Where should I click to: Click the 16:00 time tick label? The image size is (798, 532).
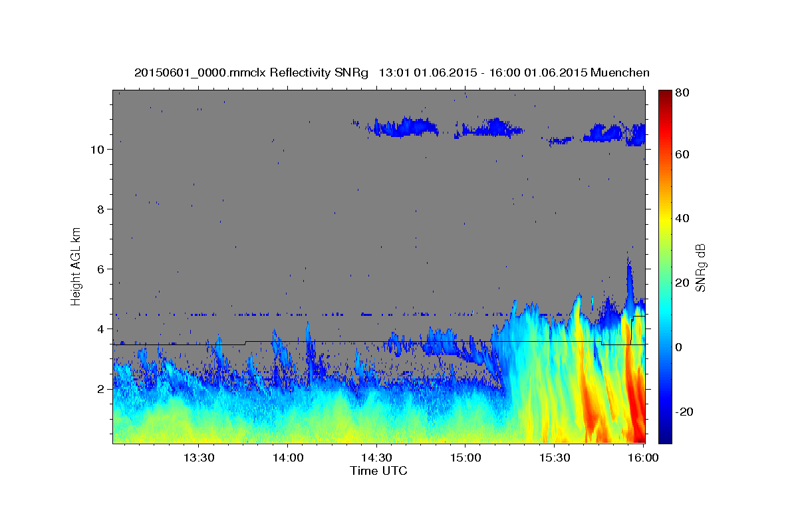pyautogui.click(x=642, y=458)
